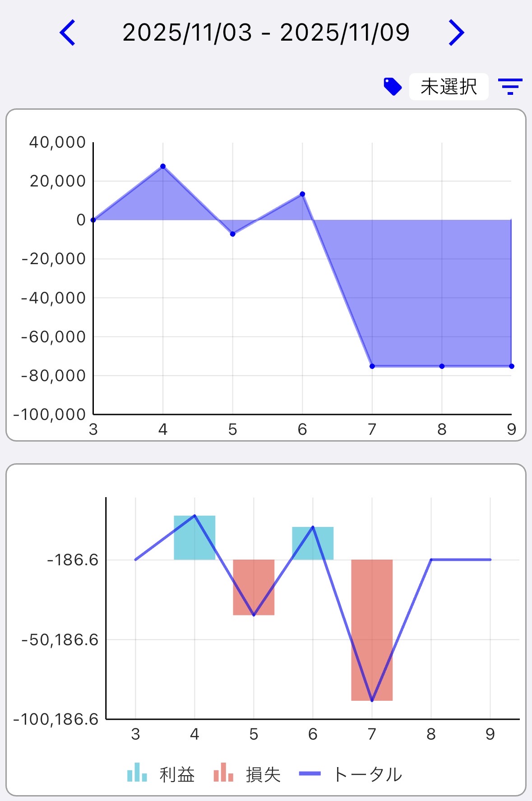532x801 pixels.
Task: Tap the day 5 data point on area chart
Action: tap(233, 234)
